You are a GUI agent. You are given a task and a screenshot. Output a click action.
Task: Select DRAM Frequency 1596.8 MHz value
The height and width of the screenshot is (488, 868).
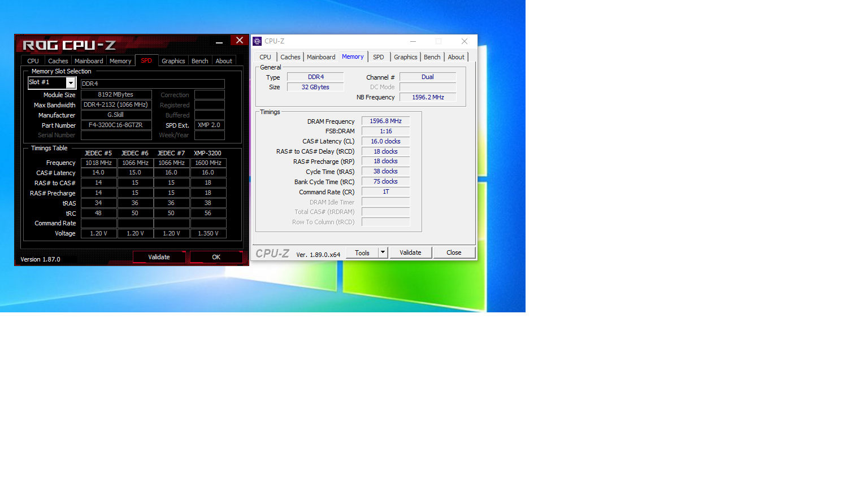tap(385, 121)
